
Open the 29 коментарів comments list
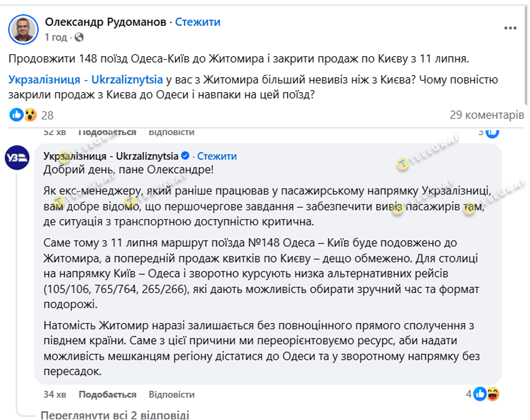click(x=487, y=115)
